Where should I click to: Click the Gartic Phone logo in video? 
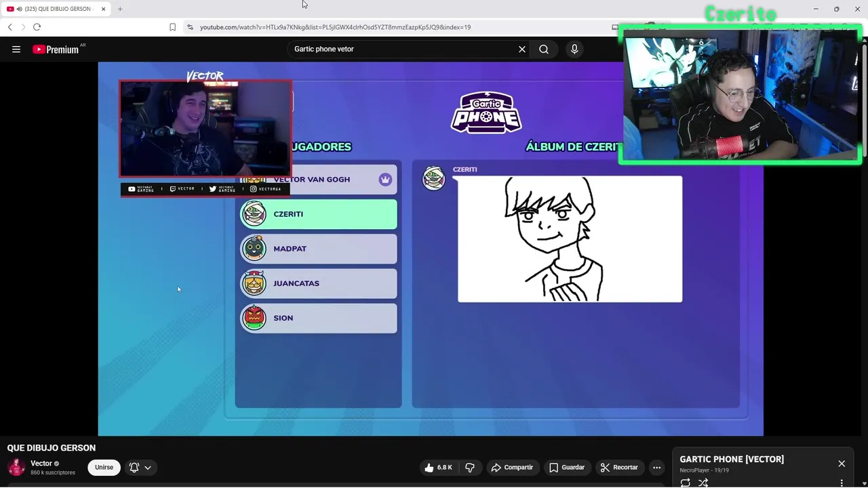click(x=486, y=112)
